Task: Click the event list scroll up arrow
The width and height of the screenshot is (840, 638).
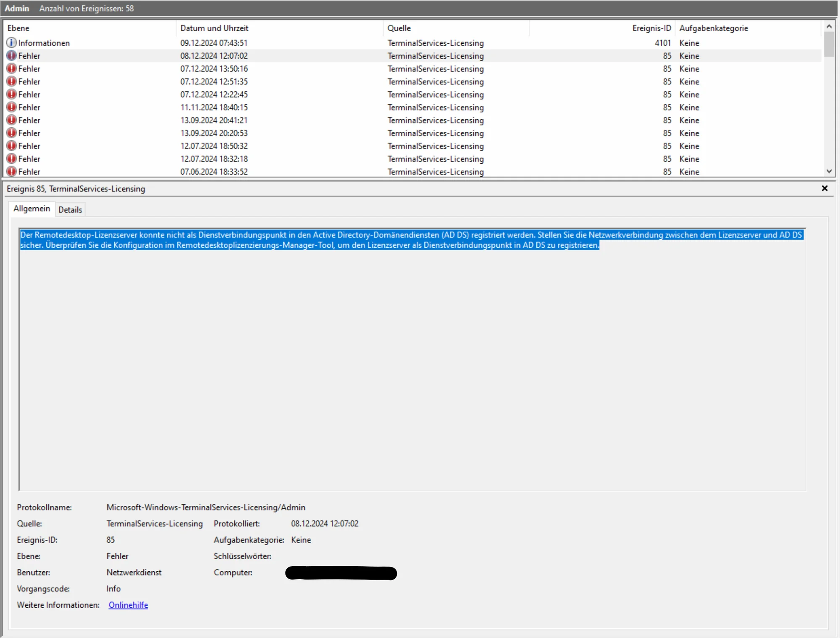Action: (x=829, y=26)
